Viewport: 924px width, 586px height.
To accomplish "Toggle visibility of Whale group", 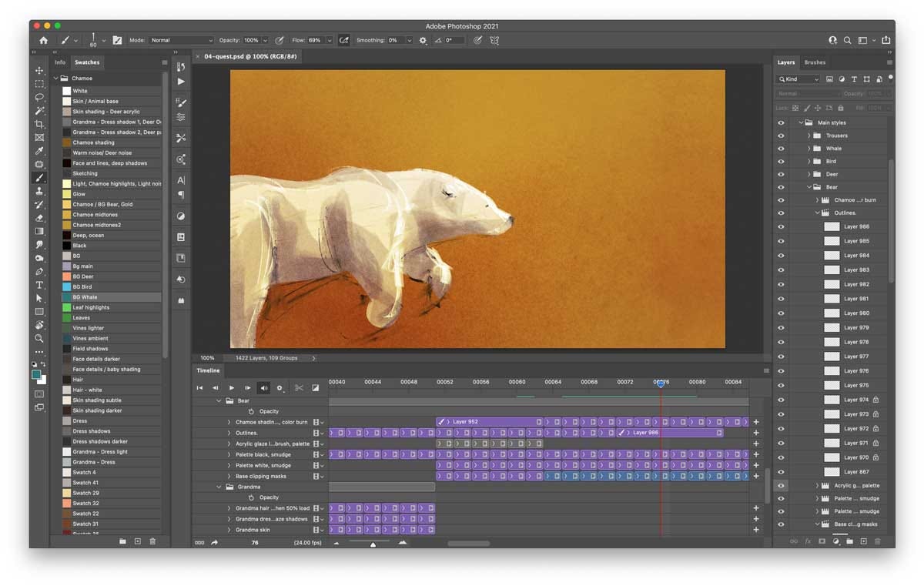I will 781,149.
